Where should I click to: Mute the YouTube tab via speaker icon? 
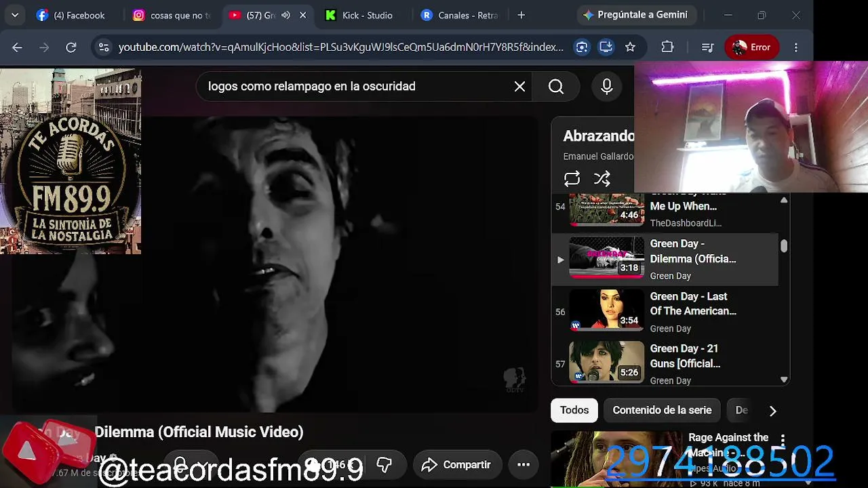click(x=285, y=15)
